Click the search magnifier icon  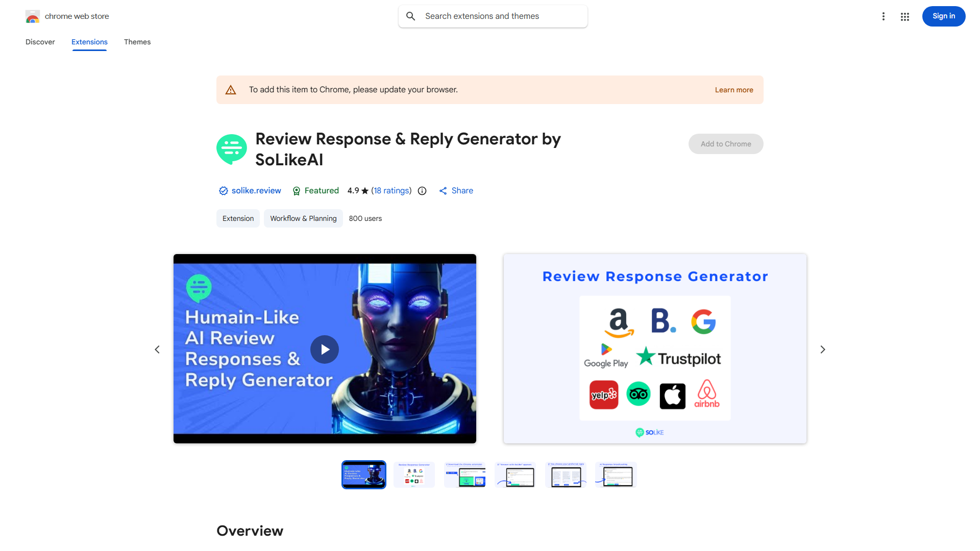click(x=411, y=16)
